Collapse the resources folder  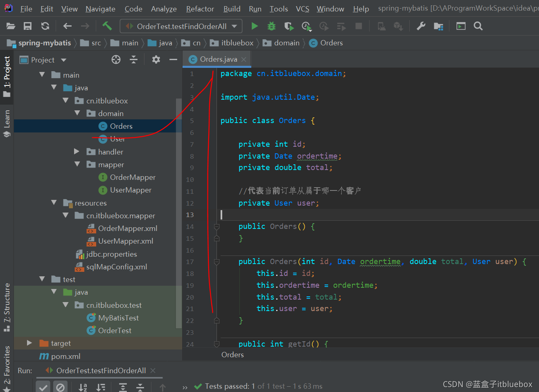coord(54,203)
